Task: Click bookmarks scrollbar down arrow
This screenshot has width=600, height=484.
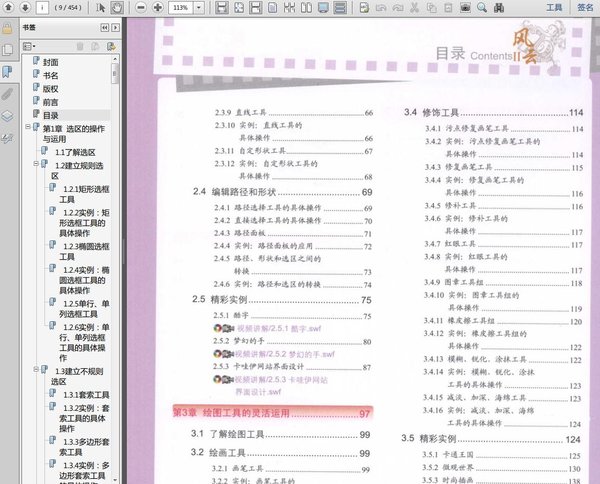Action: point(115,479)
